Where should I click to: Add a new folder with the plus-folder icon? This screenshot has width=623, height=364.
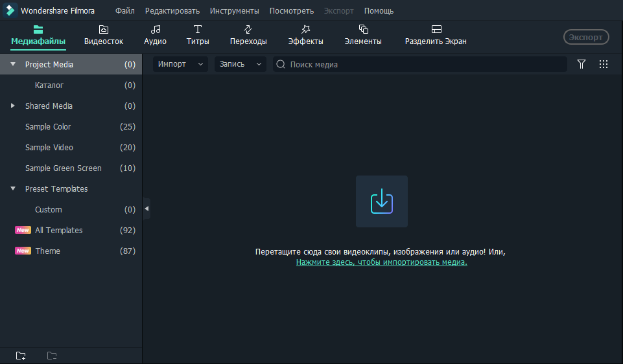[21, 356]
